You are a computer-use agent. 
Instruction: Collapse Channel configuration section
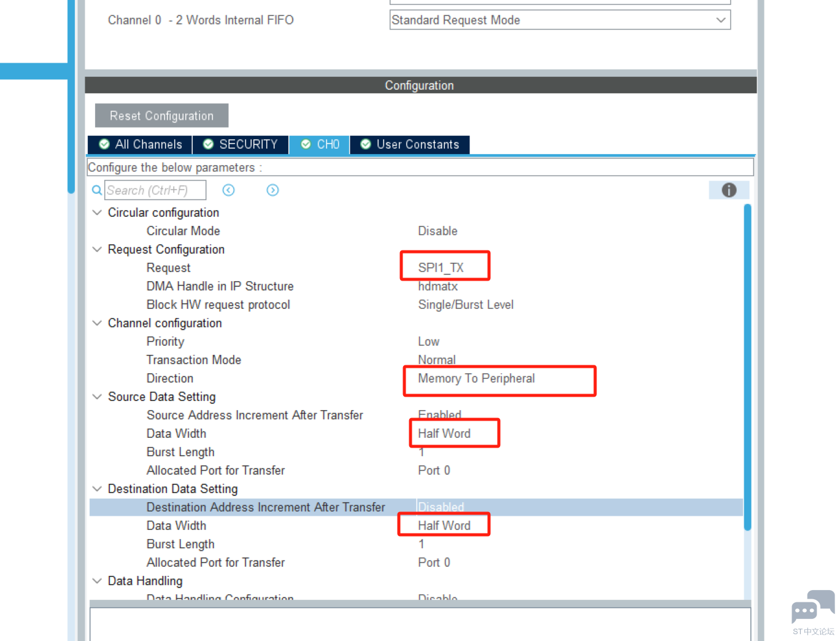point(97,323)
